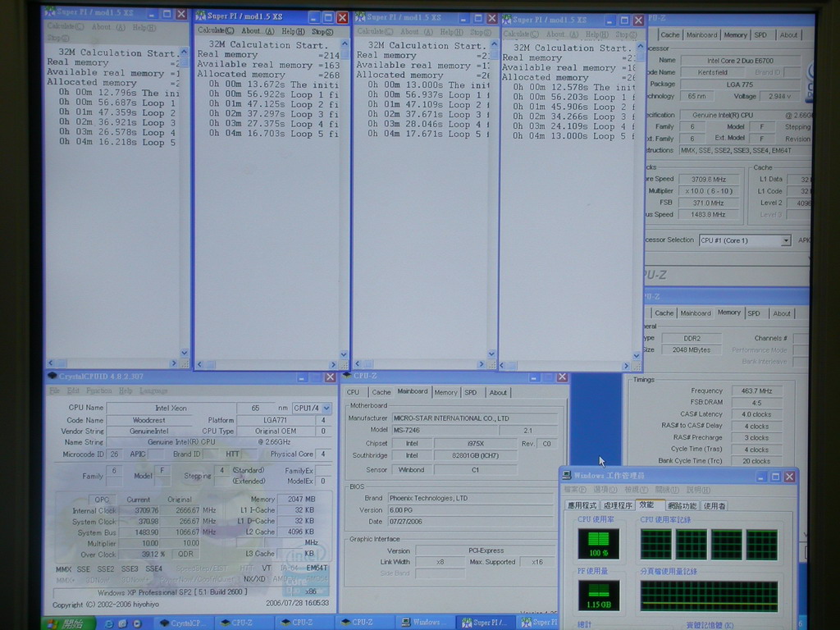Click the down scroll arrow in the active Super PI window

pos(344,354)
